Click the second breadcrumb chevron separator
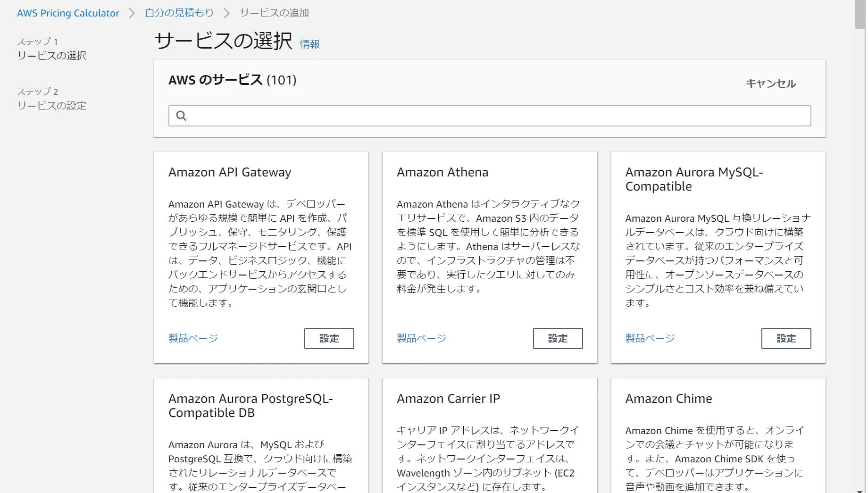This screenshot has height=493, width=868. pyautogui.click(x=226, y=13)
